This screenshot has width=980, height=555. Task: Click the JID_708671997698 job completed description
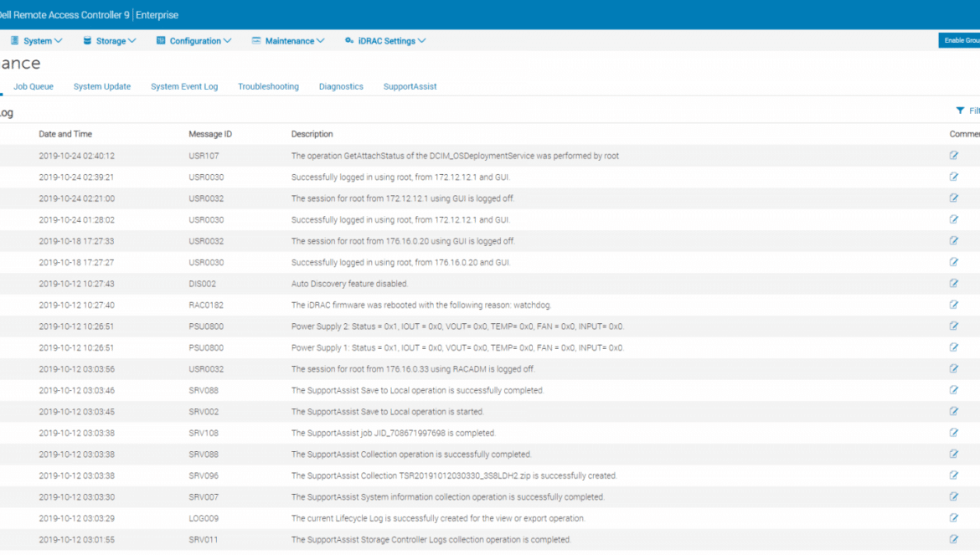click(x=393, y=434)
